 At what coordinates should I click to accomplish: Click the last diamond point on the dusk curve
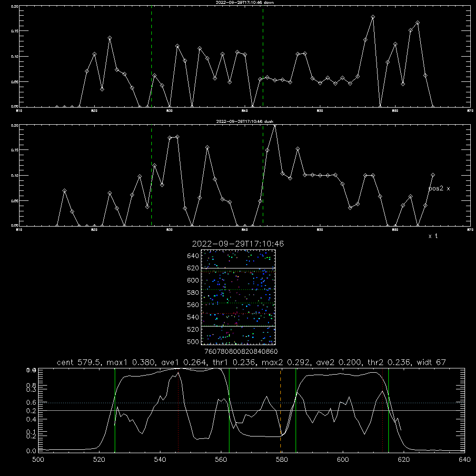[433, 175]
